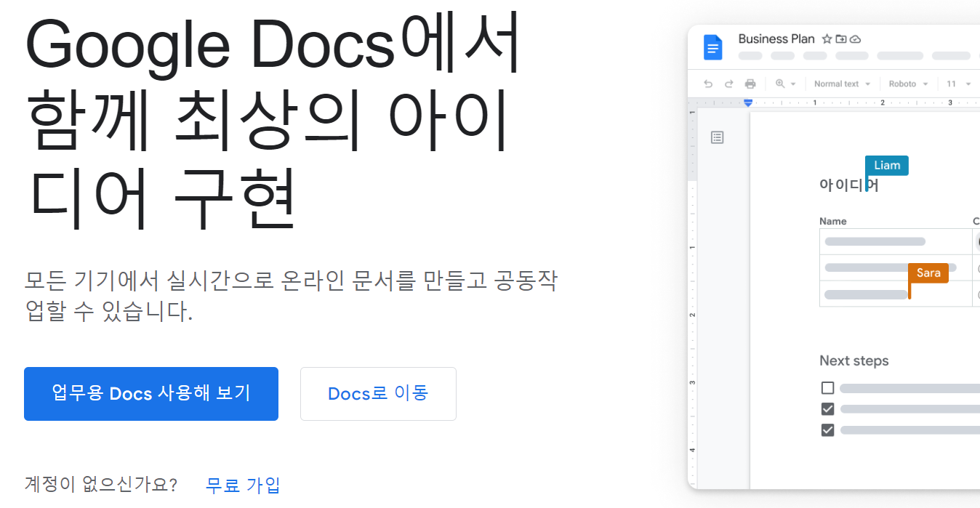The width and height of the screenshot is (980, 508).
Task: Click the Google Docs document icon
Action: click(713, 47)
